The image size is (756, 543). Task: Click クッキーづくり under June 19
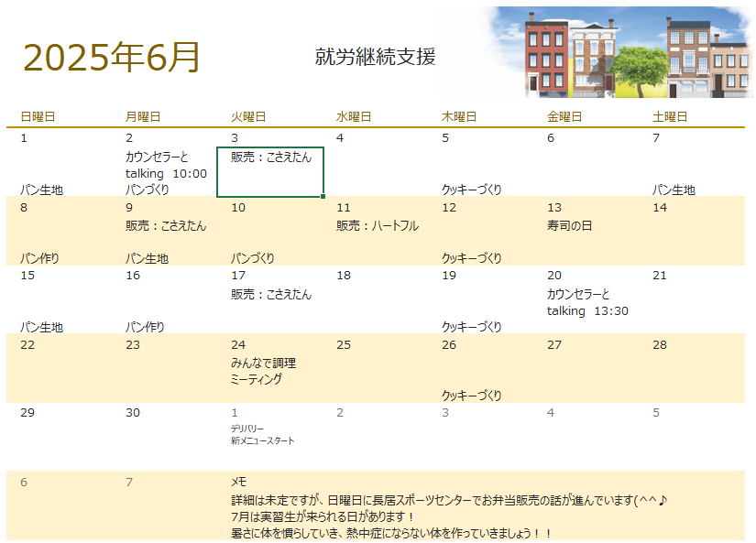pos(472,327)
